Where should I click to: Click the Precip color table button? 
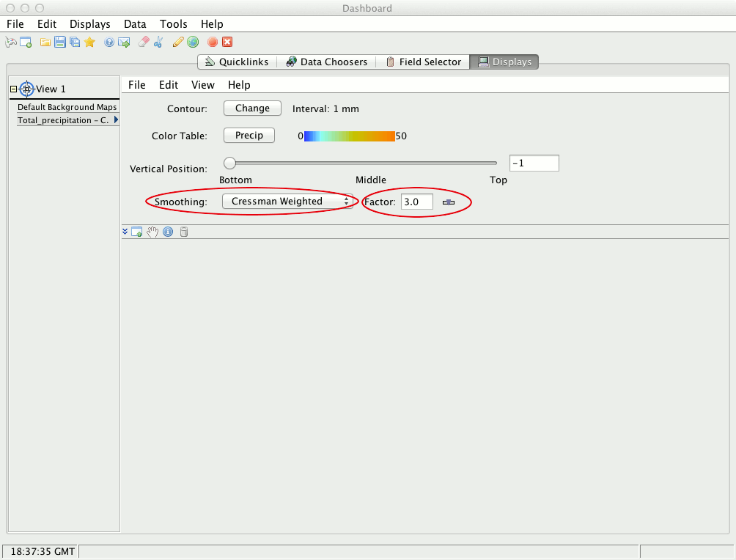(x=249, y=136)
